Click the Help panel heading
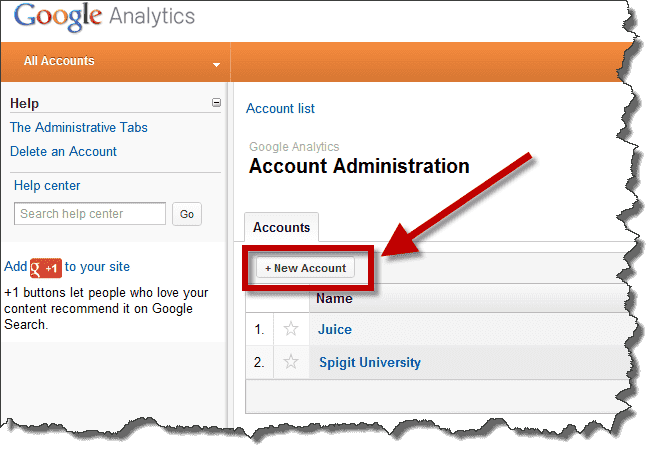662x462 pixels. [24, 103]
